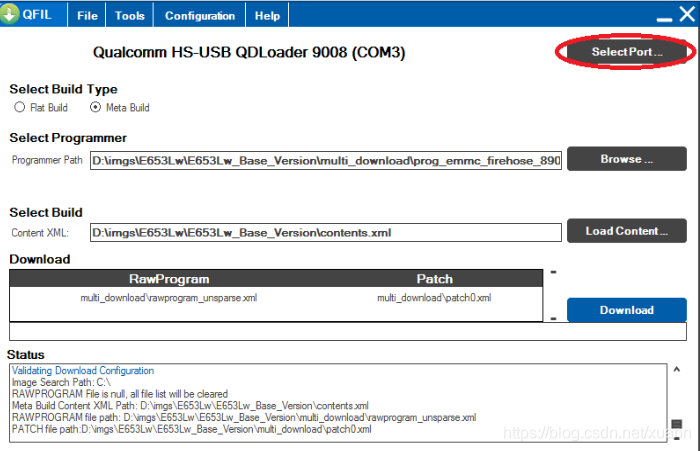
Task: Click the Meta Build Content XML Path log line
Action: (x=190, y=405)
